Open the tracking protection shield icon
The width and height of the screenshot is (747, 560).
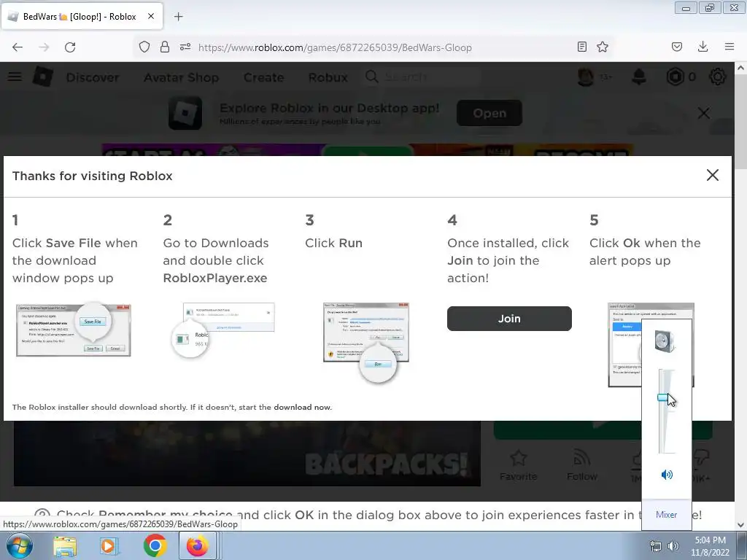pyautogui.click(x=144, y=47)
